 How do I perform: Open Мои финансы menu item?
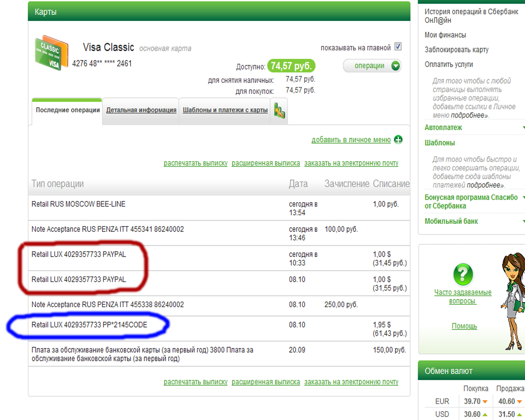pos(445,35)
